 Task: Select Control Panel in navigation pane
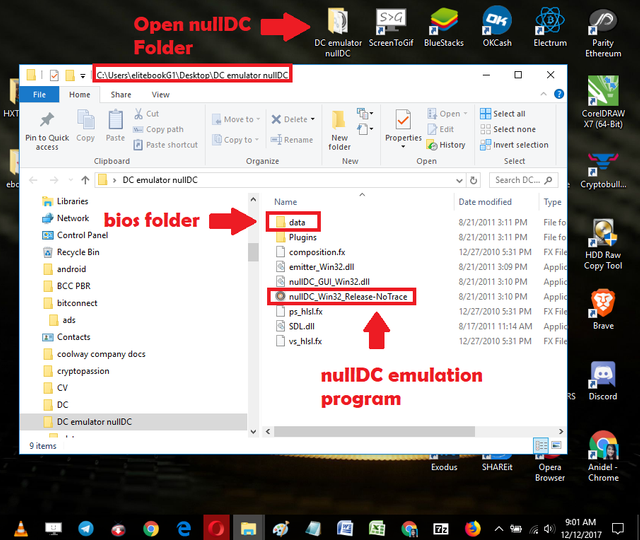(x=75, y=235)
